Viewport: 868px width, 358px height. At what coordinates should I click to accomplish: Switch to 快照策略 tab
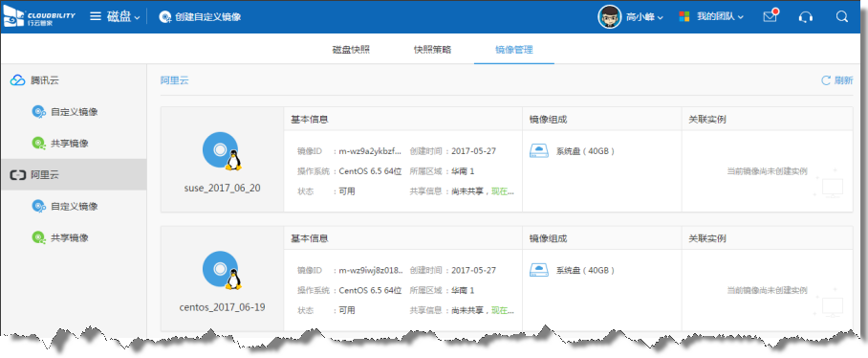click(432, 50)
